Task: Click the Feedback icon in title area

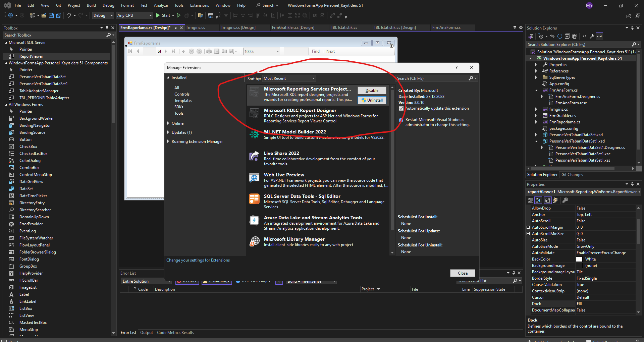Action: click(x=638, y=15)
